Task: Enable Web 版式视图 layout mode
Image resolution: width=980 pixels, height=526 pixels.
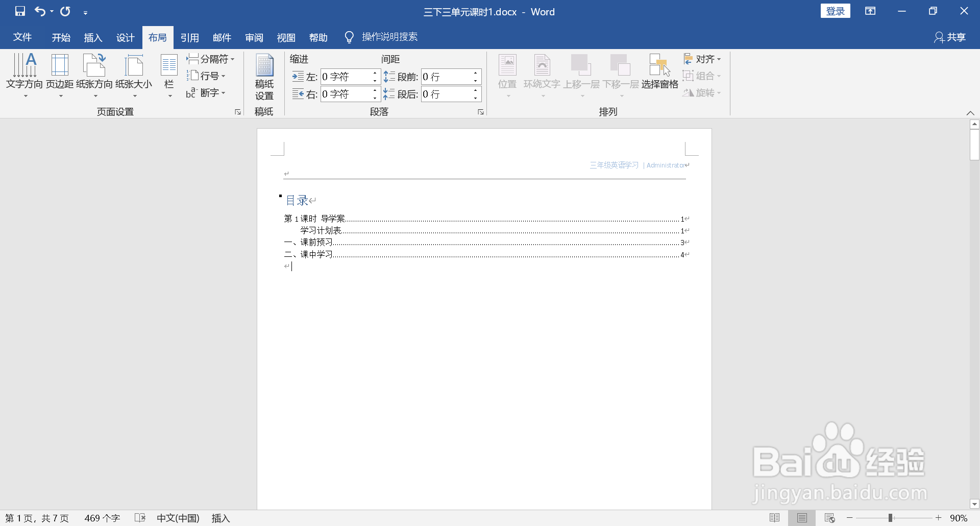Action: [829, 517]
